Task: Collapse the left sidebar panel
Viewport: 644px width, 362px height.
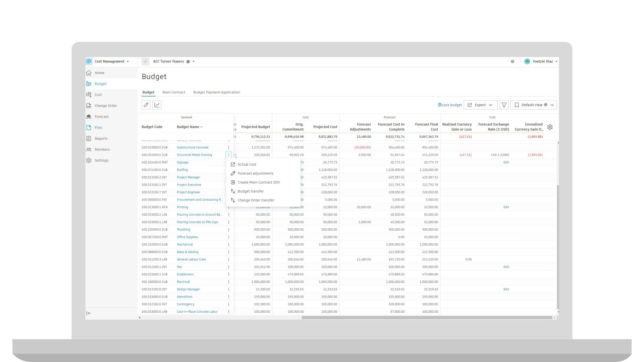Action: click(89, 313)
